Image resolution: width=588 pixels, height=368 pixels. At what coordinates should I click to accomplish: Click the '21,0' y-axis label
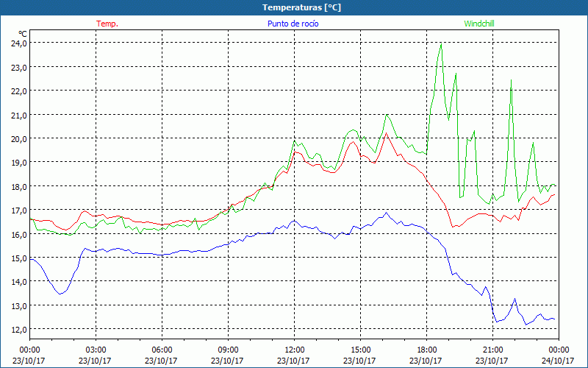(x=19, y=115)
